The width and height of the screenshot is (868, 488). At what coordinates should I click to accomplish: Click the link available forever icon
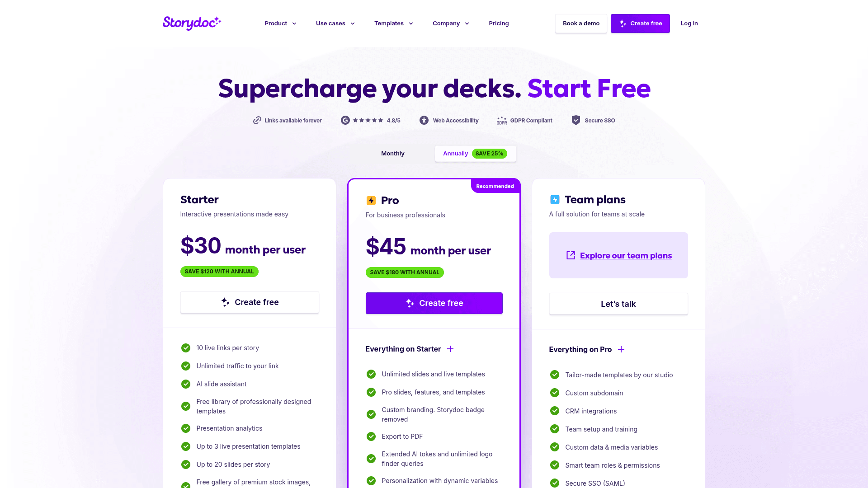click(x=257, y=120)
